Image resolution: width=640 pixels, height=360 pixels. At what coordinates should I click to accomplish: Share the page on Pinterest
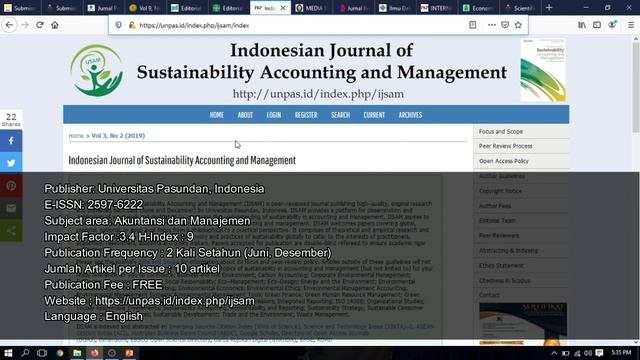(x=11, y=186)
